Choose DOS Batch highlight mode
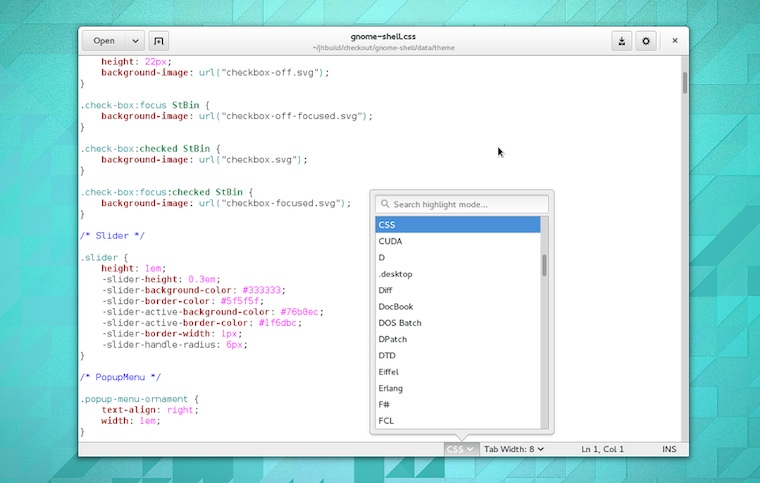The height and width of the screenshot is (483, 760). pos(458,323)
